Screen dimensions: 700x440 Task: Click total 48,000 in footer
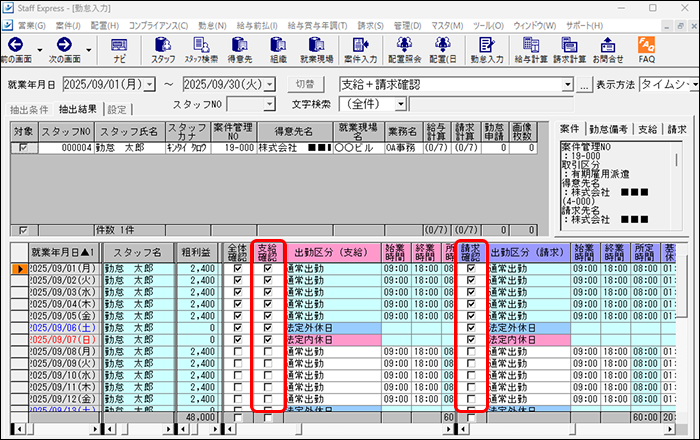pyautogui.click(x=196, y=417)
